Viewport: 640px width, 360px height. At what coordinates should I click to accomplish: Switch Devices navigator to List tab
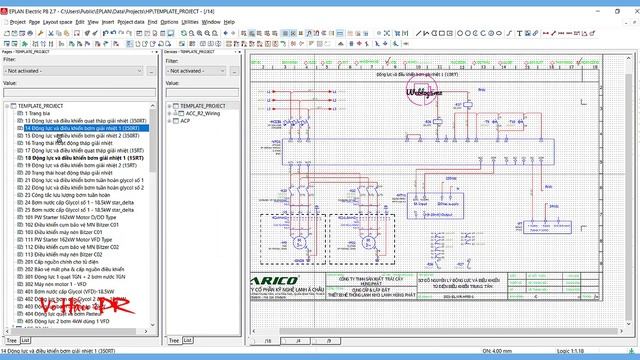(188, 340)
